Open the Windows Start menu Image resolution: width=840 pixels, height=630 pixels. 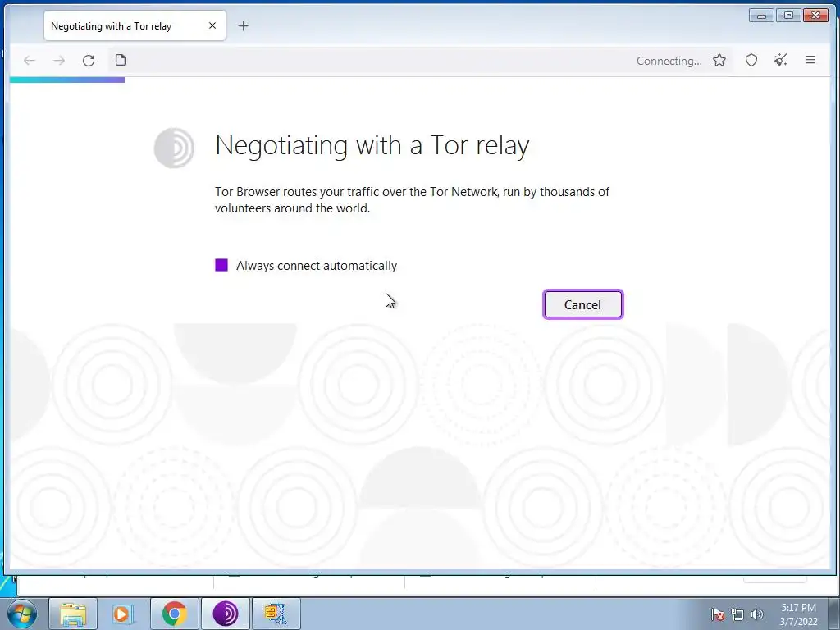pyautogui.click(x=22, y=614)
